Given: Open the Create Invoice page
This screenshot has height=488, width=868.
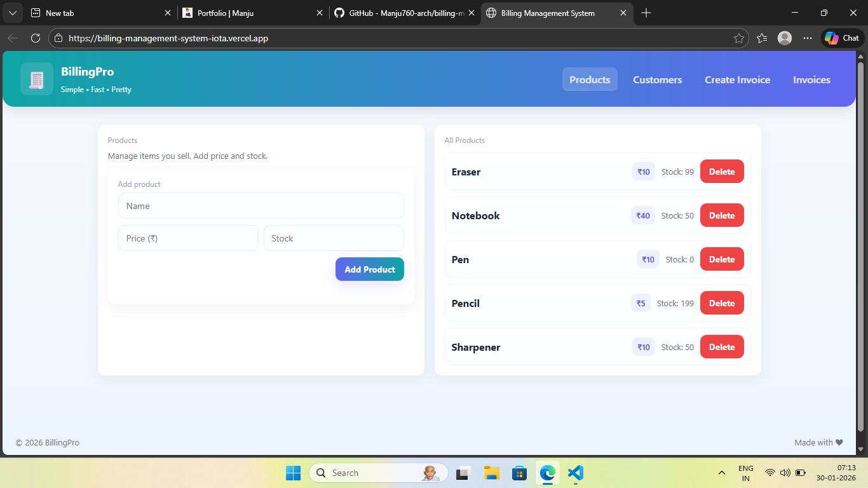Looking at the screenshot, I should 737,79.
